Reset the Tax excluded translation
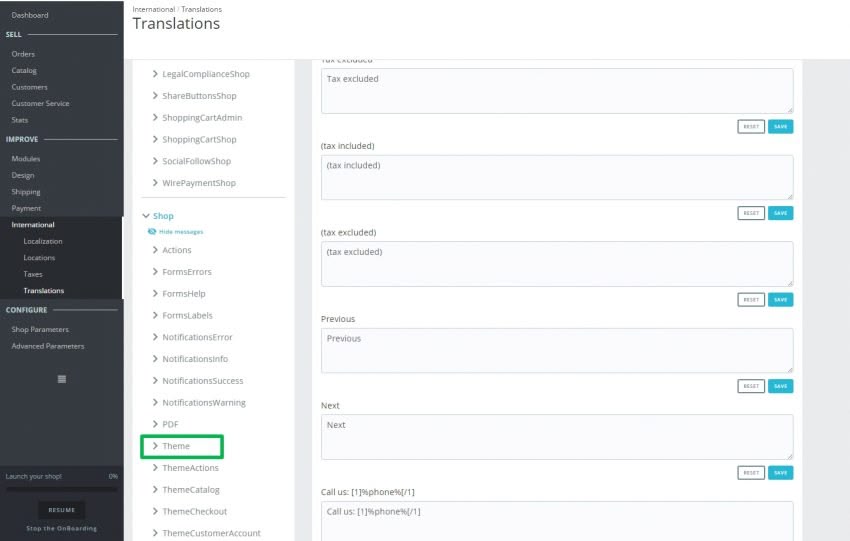 pos(751,126)
